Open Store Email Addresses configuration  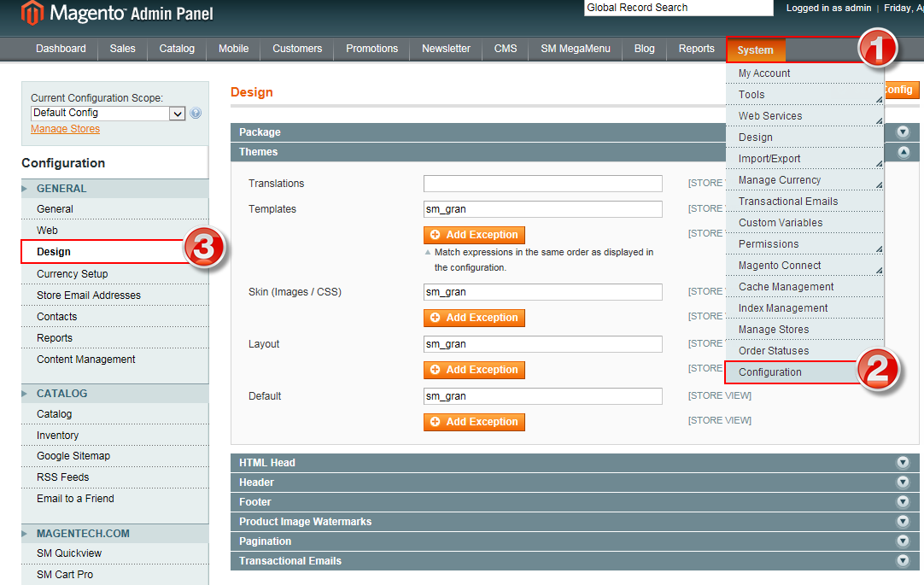115,295
